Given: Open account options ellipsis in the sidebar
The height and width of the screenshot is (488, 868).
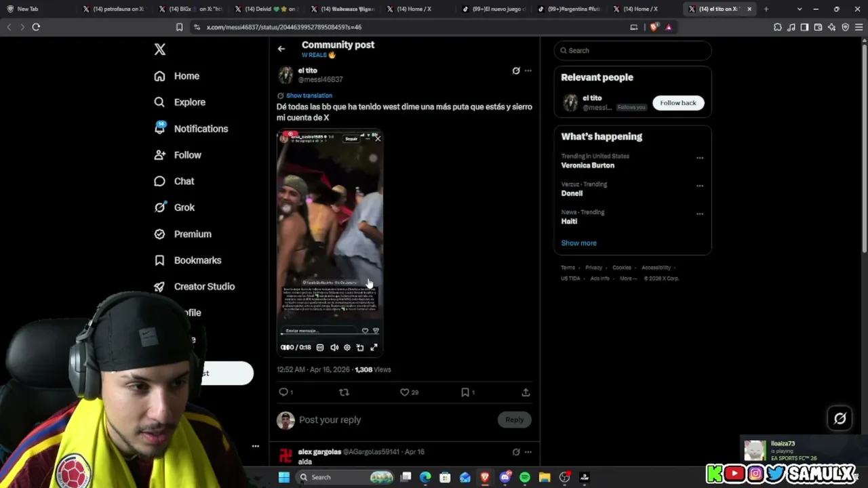Looking at the screenshot, I should pos(256,446).
